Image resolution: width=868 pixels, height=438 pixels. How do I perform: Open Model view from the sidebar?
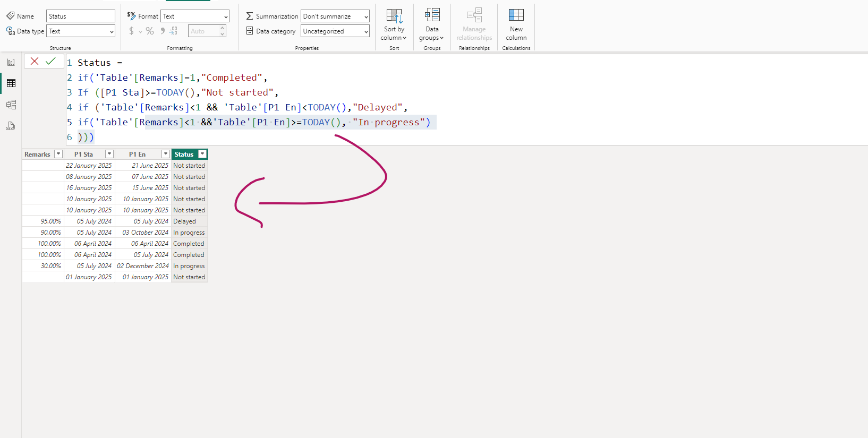[11, 105]
